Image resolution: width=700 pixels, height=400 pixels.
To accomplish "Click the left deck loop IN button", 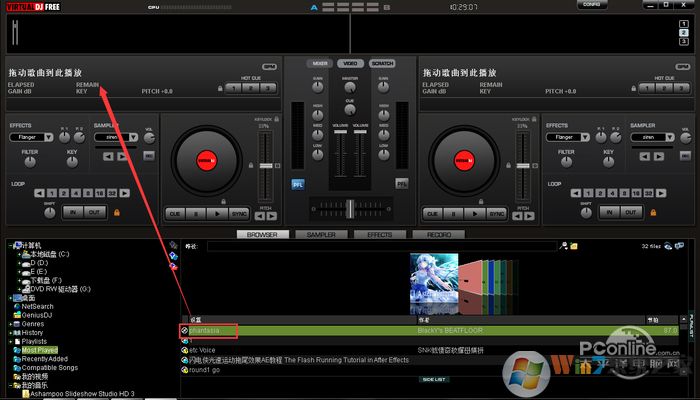I will (72, 212).
